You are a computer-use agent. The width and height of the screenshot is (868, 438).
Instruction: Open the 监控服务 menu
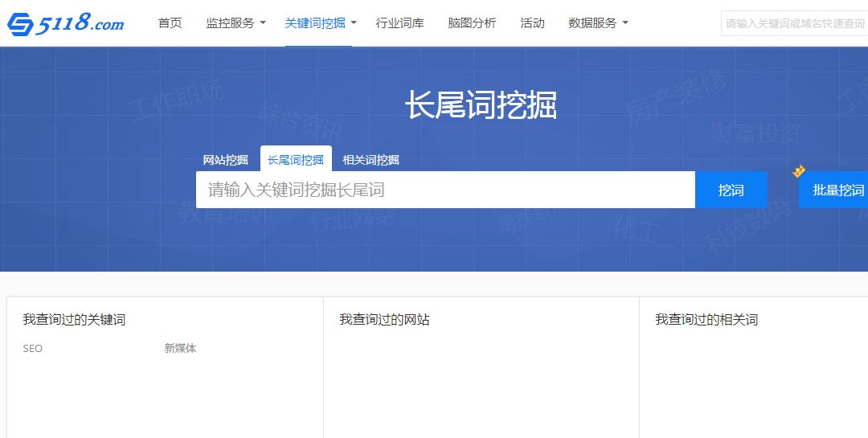[x=231, y=23]
